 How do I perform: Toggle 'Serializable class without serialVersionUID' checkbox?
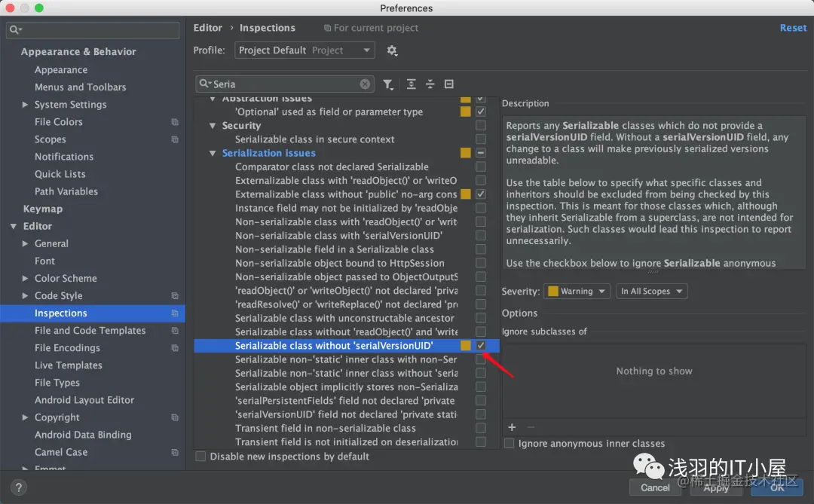coord(481,345)
